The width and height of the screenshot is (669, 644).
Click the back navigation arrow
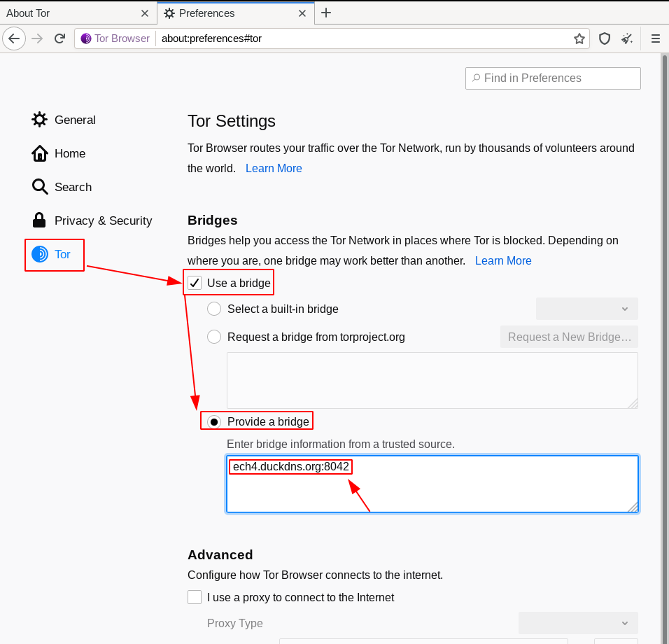[14, 38]
